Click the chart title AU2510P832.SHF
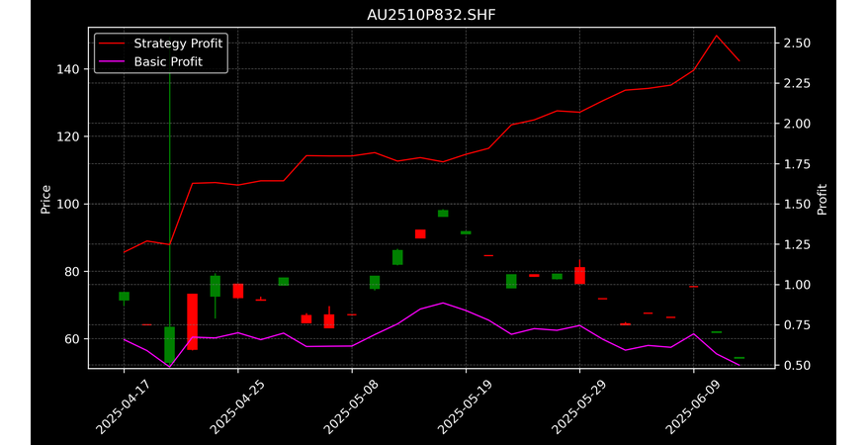Viewport: 868px width, 445px height. [431, 15]
